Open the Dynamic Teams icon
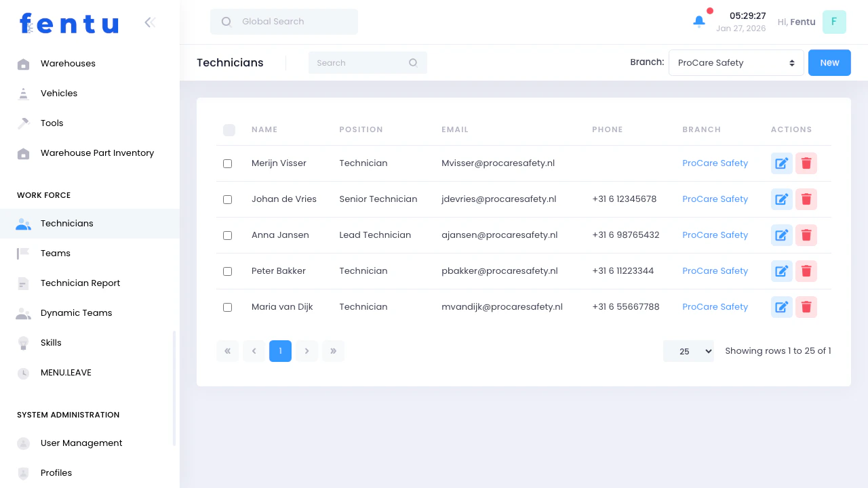The width and height of the screenshot is (868, 488). [x=24, y=312]
